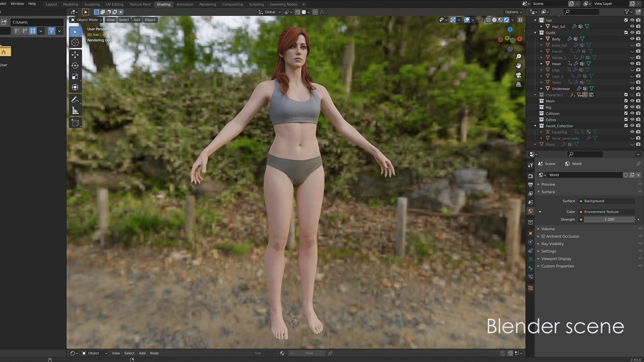Uncheck the Outfit collection checkbox
Viewport: 644px width, 362px height.
pos(626,33)
